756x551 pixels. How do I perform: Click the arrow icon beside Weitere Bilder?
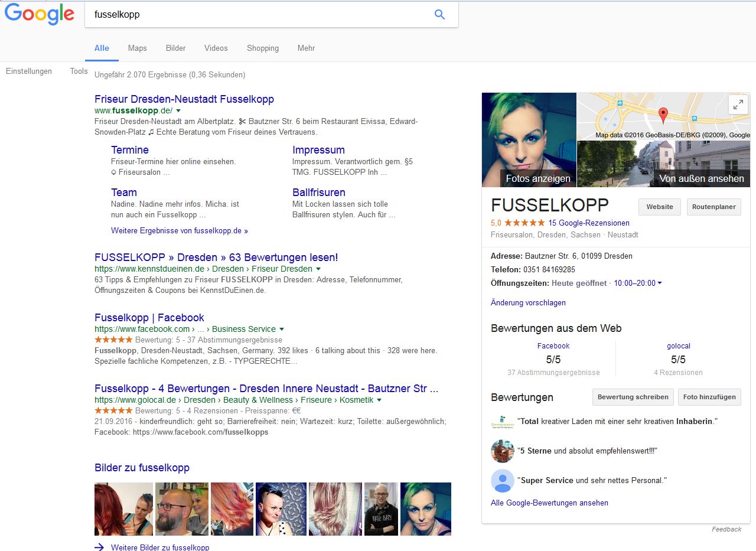tap(99, 547)
